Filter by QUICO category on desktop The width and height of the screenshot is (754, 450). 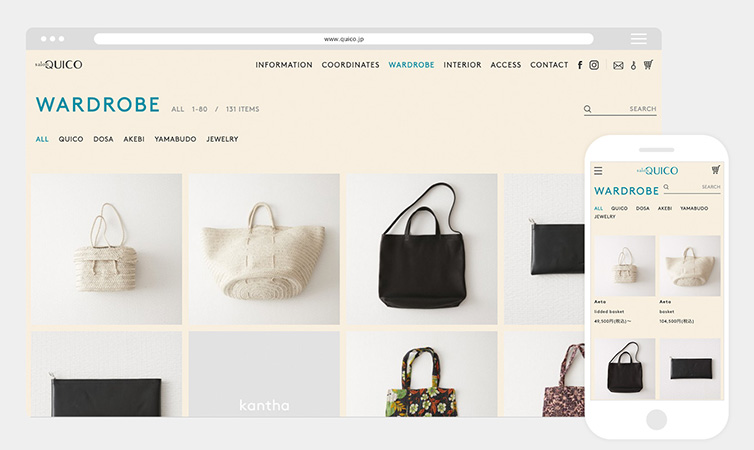click(71, 139)
